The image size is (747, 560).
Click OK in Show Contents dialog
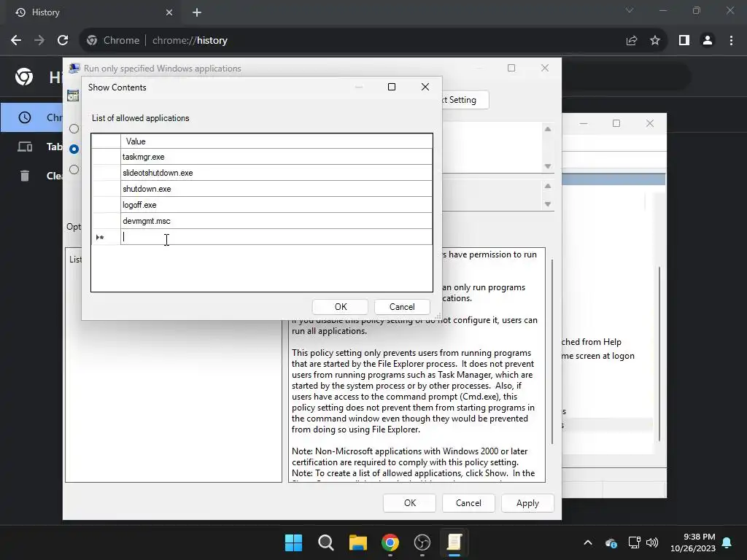(x=340, y=307)
